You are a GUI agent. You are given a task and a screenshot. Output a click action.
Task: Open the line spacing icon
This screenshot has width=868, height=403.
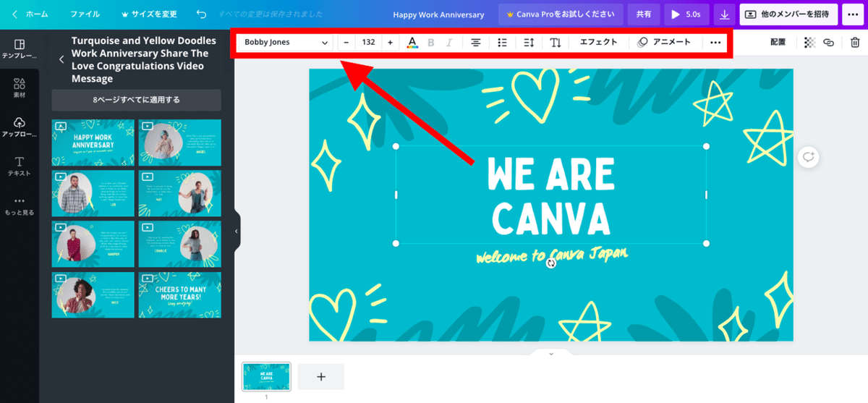point(528,43)
